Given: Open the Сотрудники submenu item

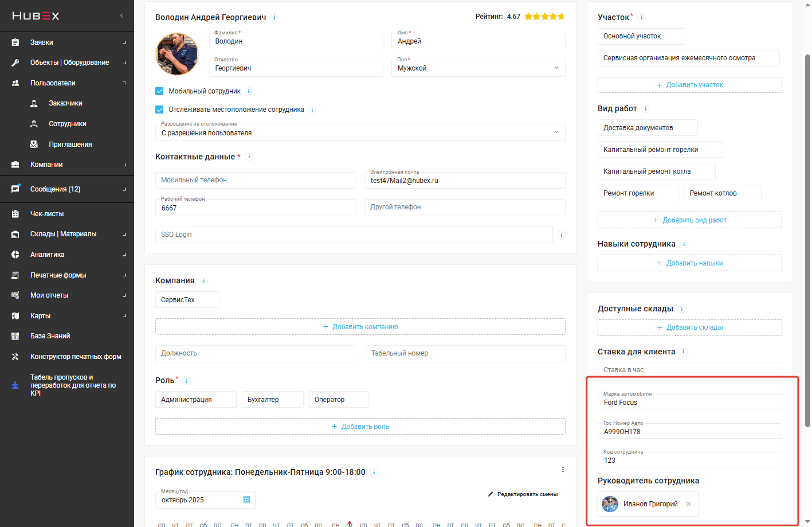Looking at the screenshot, I should click(x=67, y=124).
